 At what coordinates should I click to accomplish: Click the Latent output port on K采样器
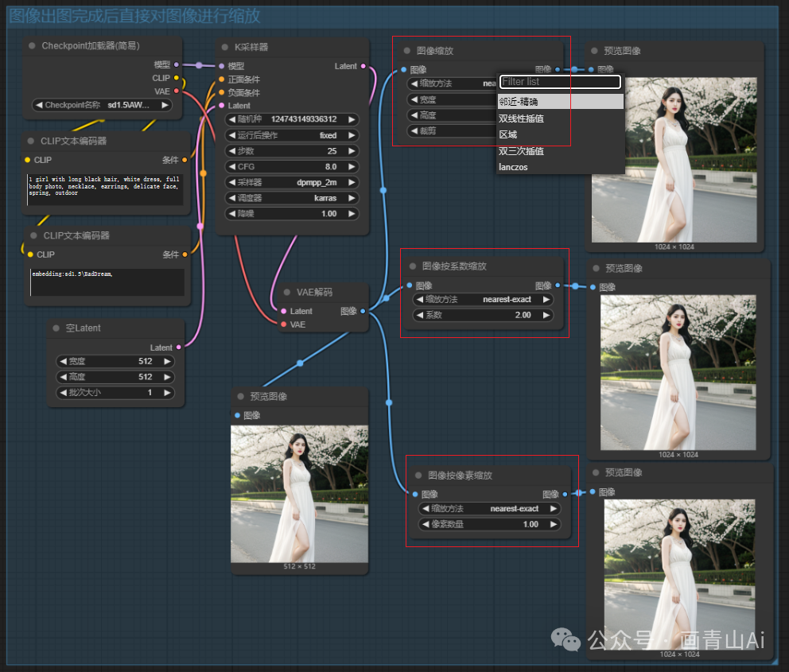363,66
